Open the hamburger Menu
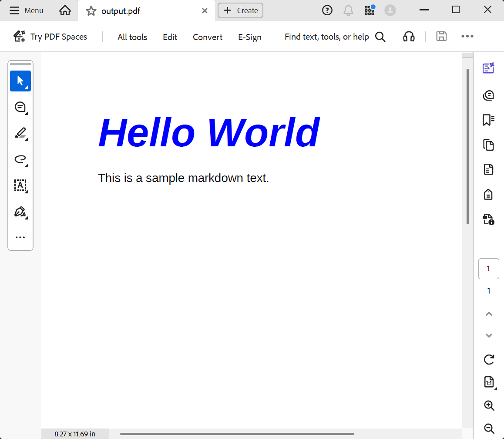This screenshot has height=439, width=504. pyautogui.click(x=27, y=10)
